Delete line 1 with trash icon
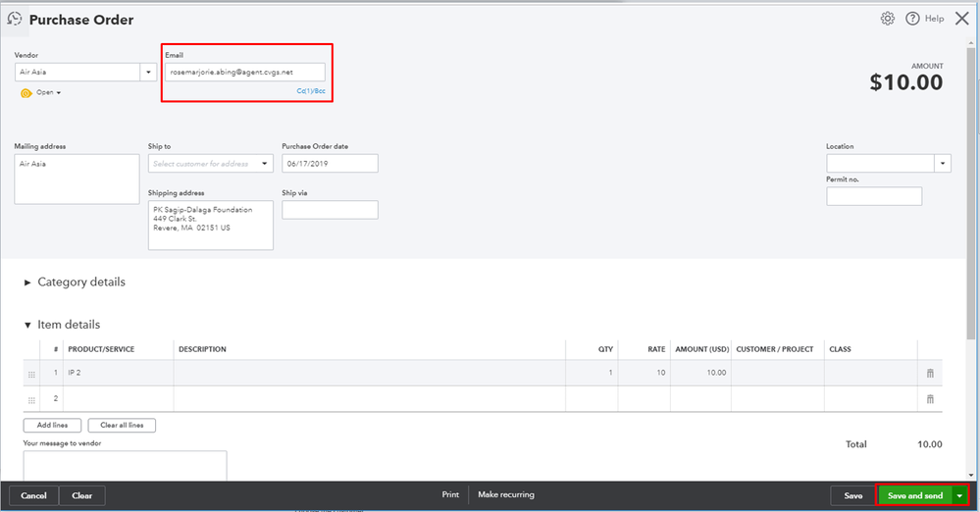 [x=930, y=374]
